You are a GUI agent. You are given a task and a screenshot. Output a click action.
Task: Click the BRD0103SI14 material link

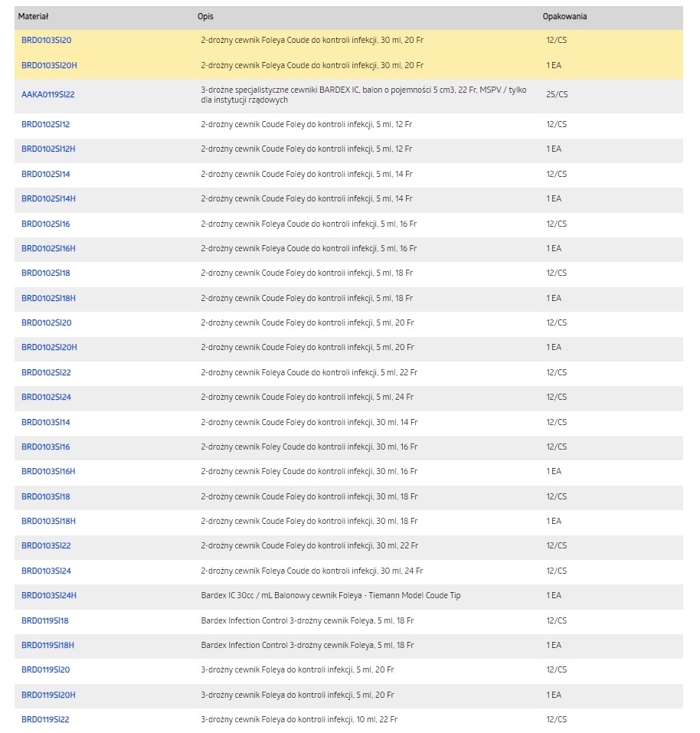(x=46, y=422)
